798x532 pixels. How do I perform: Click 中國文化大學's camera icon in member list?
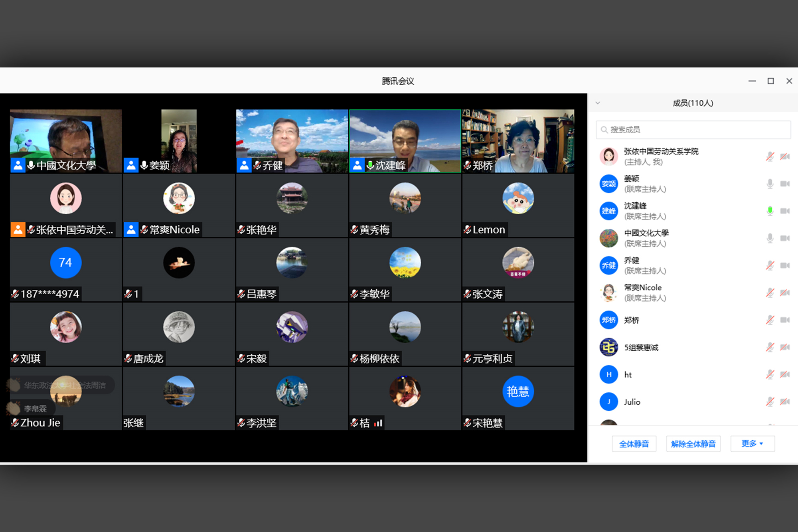tap(785, 238)
